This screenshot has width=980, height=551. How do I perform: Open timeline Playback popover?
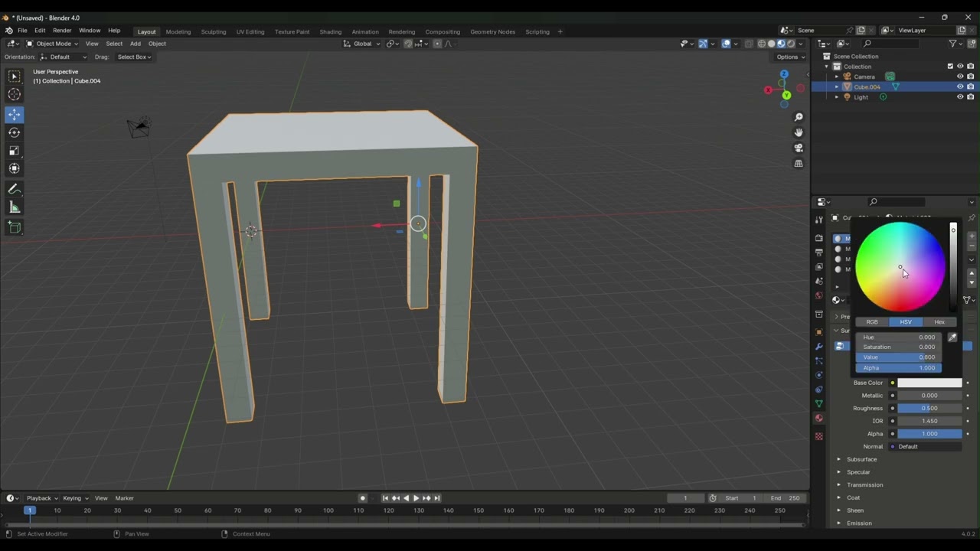click(x=40, y=498)
